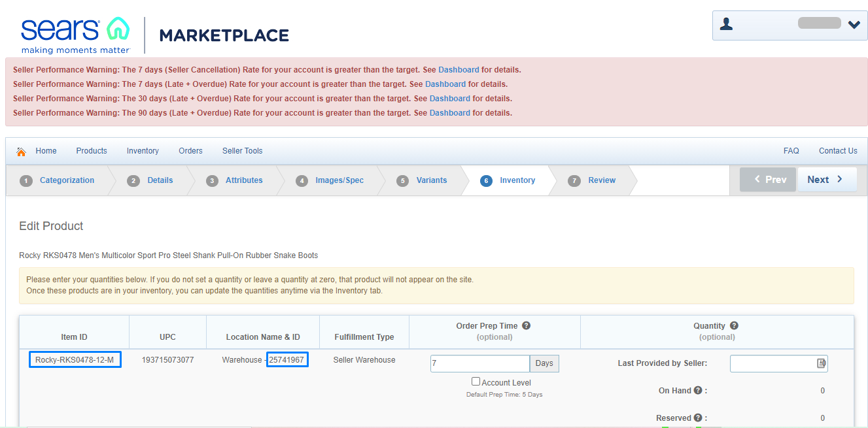
Task: Open the Contact Us link
Action: pyautogui.click(x=838, y=151)
